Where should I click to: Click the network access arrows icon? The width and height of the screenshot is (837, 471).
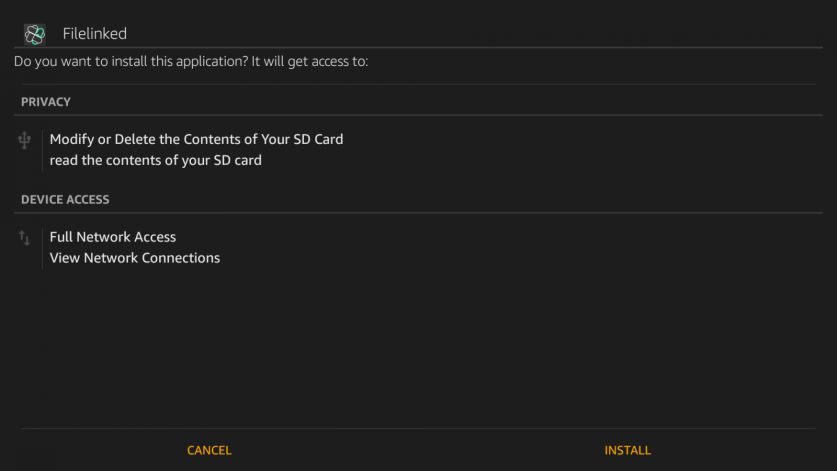pyautogui.click(x=25, y=238)
